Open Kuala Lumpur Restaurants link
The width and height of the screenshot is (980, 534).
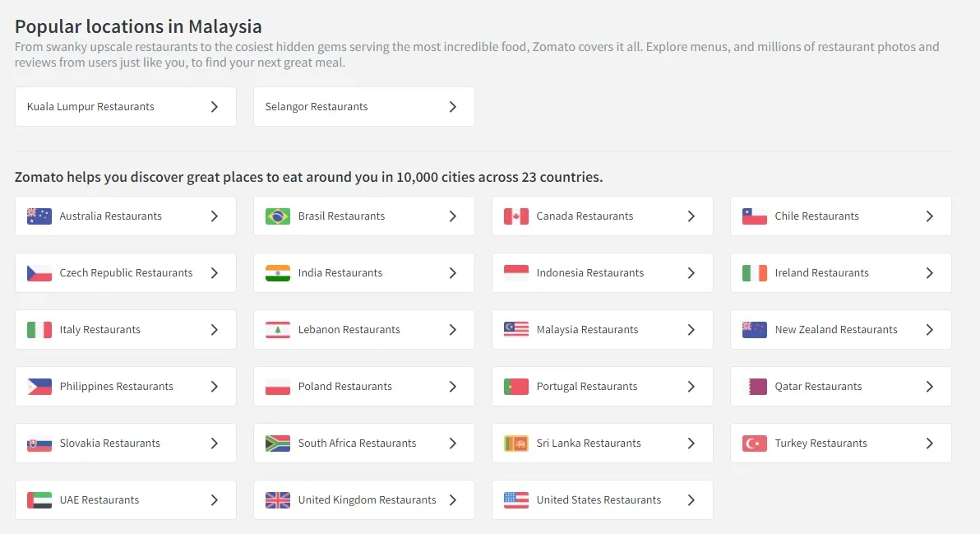(126, 107)
